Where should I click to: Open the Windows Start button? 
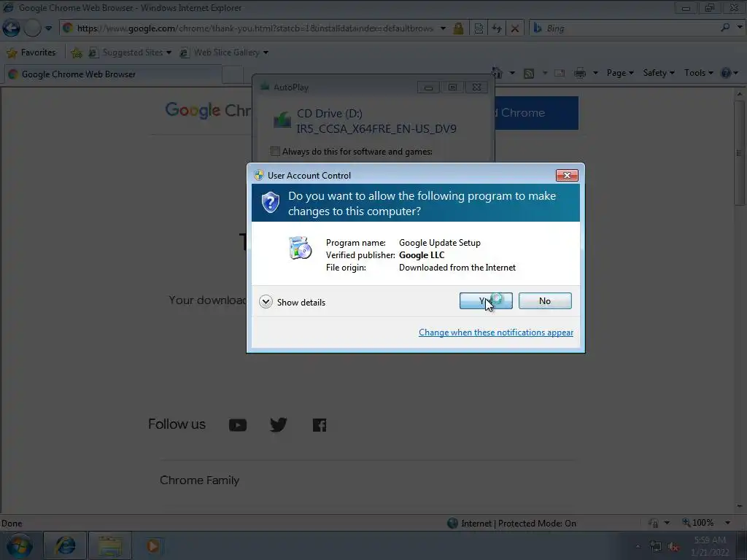(x=18, y=545)
